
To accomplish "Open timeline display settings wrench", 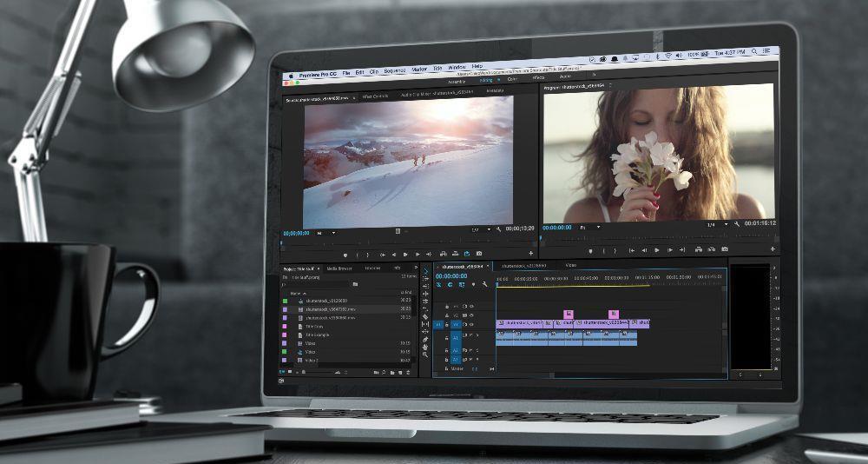I will (x=484, y=284).
